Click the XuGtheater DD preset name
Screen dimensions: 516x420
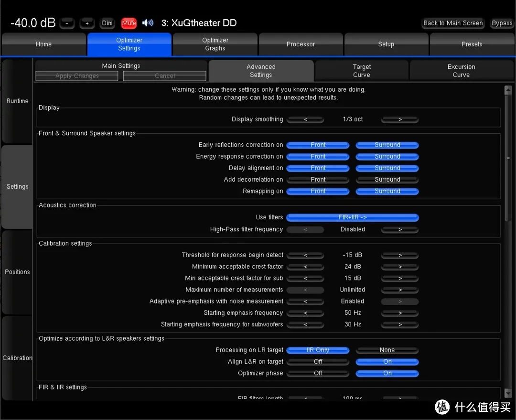(x=204, y=23)
